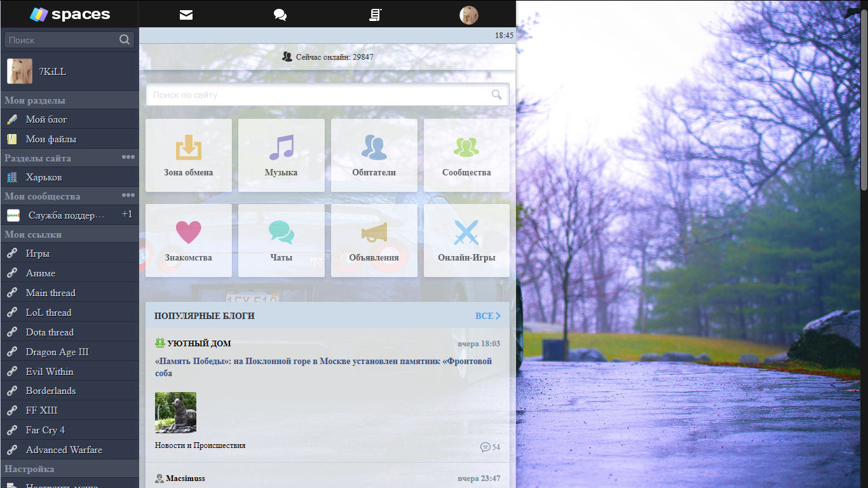Focus the Поиск по сайту field
The height and width of the screenshot is (488, 868).
point(327,95)
